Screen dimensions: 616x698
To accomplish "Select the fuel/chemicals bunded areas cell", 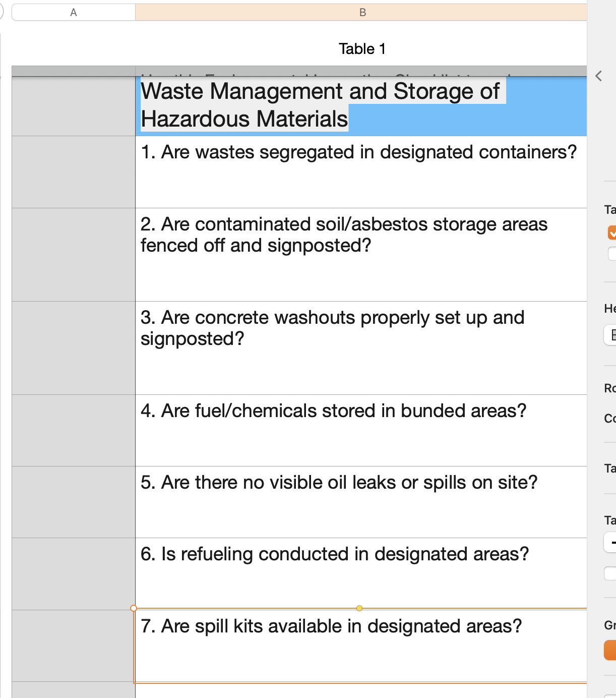I will tap(361, 430).
